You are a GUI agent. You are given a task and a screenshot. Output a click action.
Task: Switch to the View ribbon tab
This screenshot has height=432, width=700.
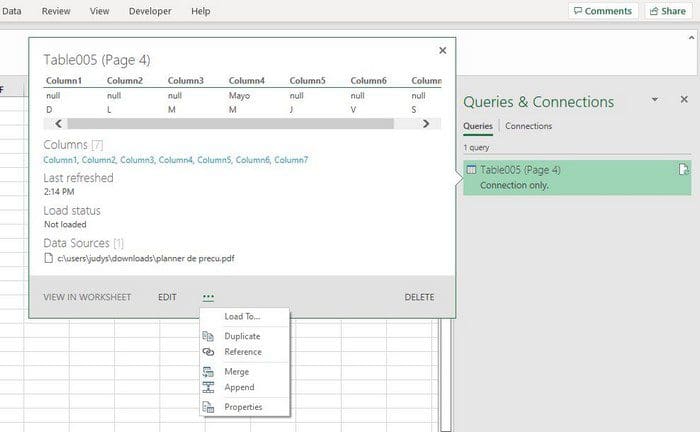(99, 11)
